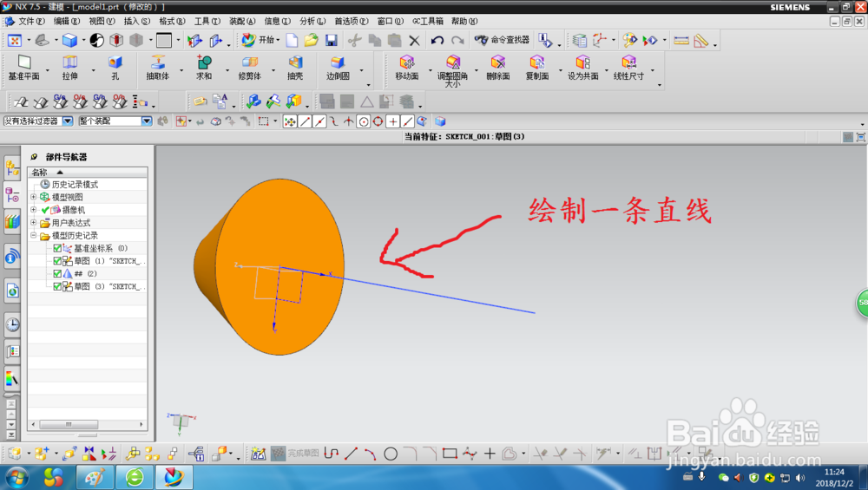
Task: Use the 抽壳 shell tool
Action: point(295,68)
